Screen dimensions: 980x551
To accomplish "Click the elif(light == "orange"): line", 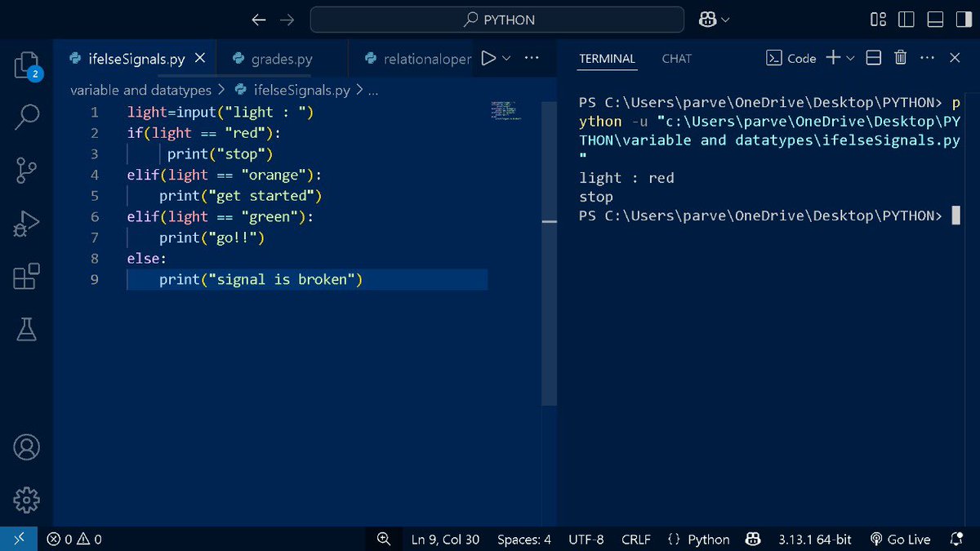I will pos(225,175).
